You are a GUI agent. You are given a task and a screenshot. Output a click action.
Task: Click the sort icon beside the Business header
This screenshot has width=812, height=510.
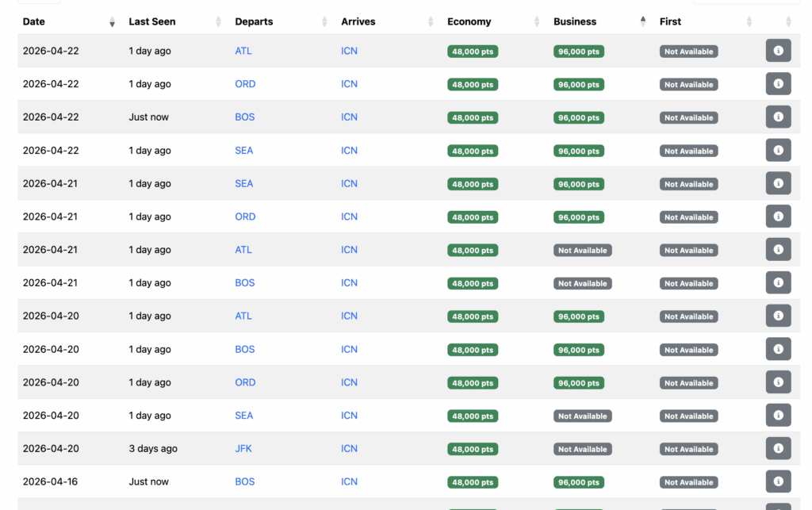[642, 21]
